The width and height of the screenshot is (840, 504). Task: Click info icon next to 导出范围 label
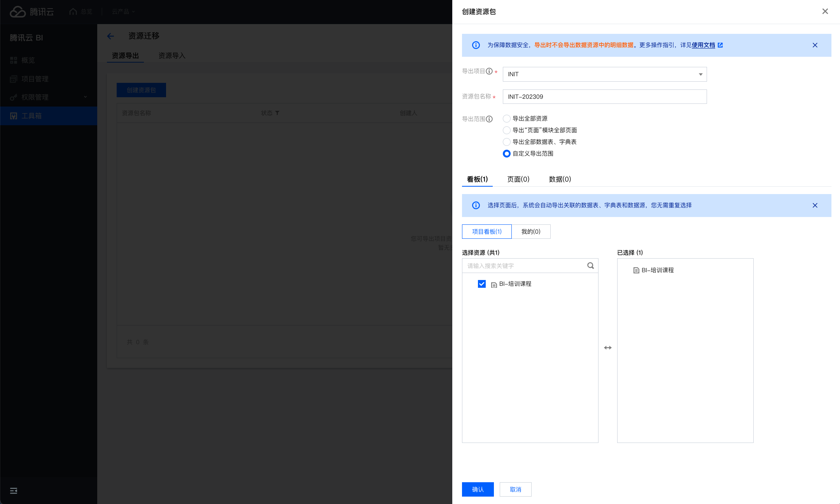point(489,119)
